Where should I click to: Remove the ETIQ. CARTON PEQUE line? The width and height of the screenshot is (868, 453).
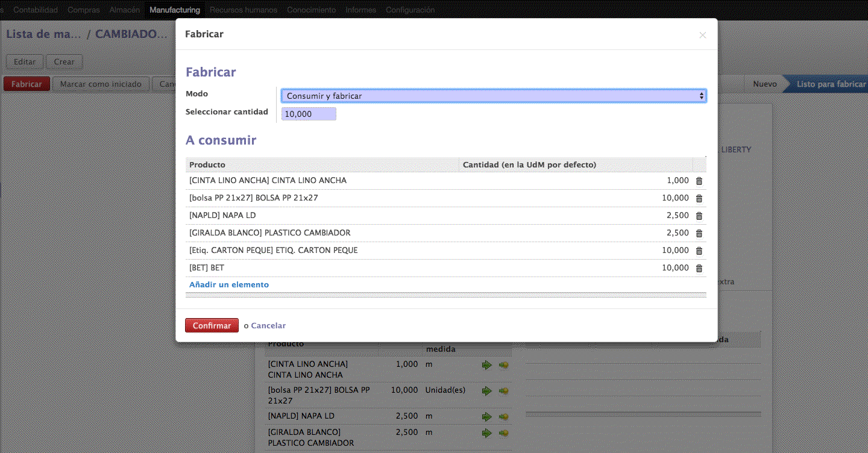[699, 251]
